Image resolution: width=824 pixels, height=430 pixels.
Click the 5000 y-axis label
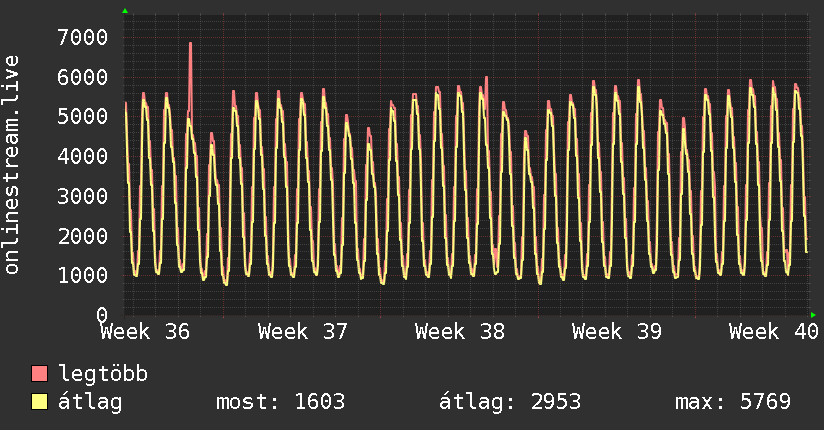coord(83,117)
